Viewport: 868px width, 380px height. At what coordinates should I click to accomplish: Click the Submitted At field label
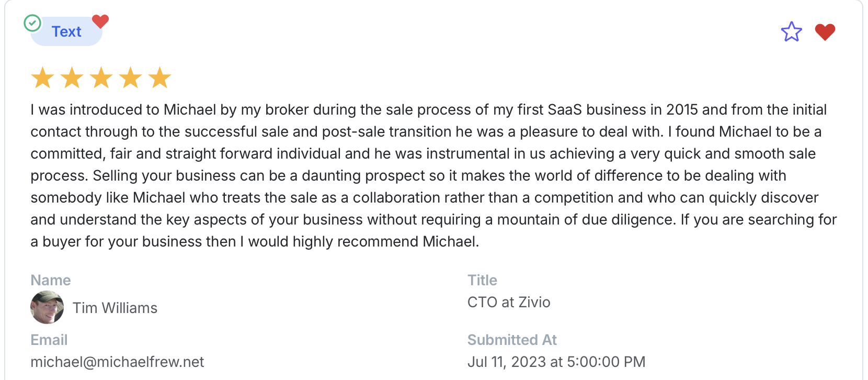click(x=512, y=340)
